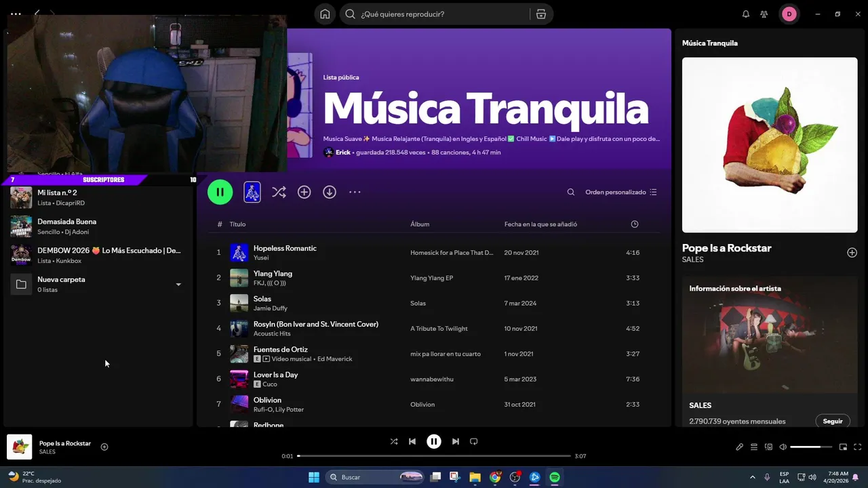Image resolution: width=868 pixels, height=488 pixels.
Task: Open the playlist owner Erick's profile
Action: (343, 152)
